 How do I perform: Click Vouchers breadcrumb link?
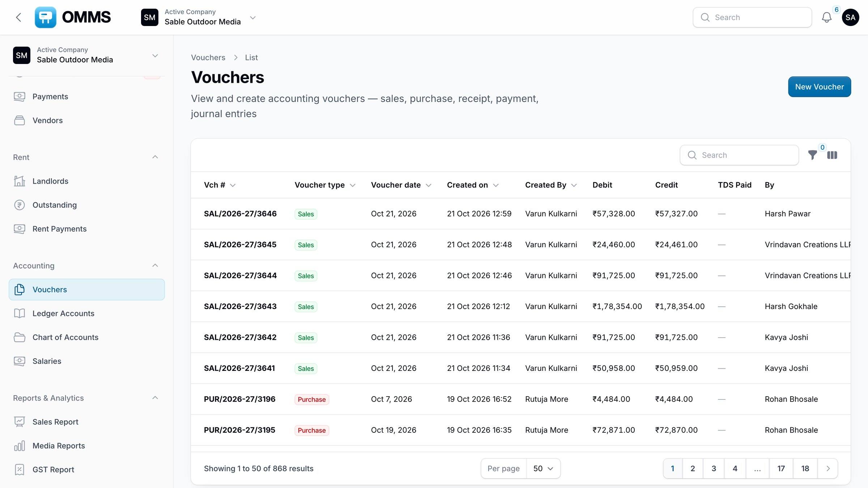pyautogui.click(x=208, y=57)
